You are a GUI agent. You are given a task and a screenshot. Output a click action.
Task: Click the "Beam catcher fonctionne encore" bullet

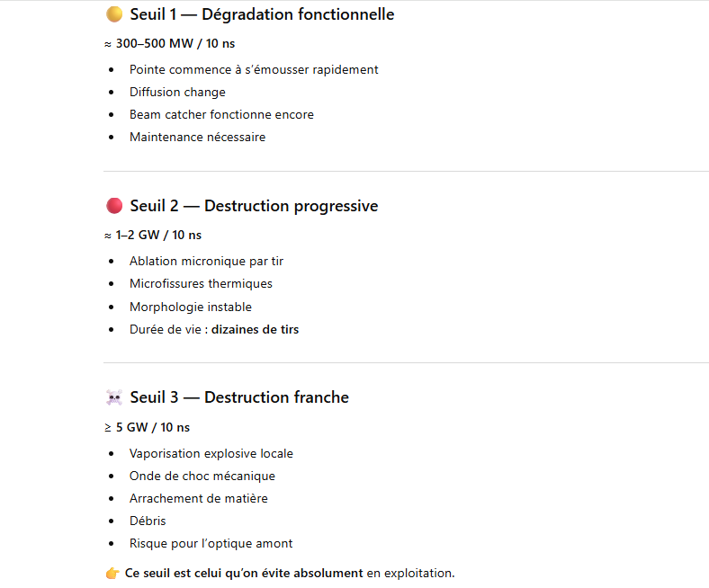click(x=221, y=115)
